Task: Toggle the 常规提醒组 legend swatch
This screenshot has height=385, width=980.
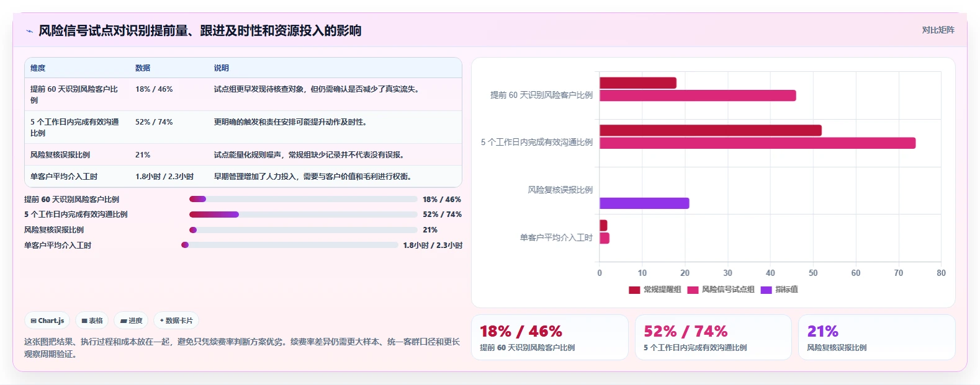Action: (x=634, y=290)
